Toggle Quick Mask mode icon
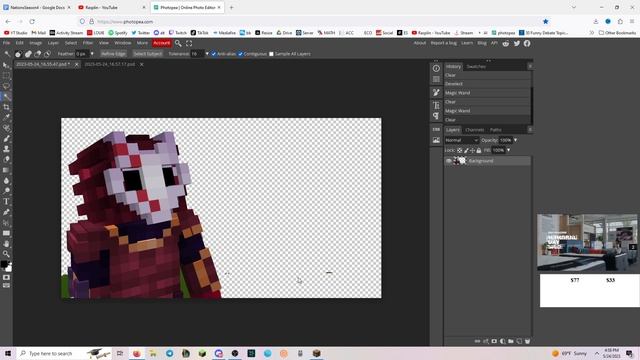 pyautogui.click(x=6, y=278)
